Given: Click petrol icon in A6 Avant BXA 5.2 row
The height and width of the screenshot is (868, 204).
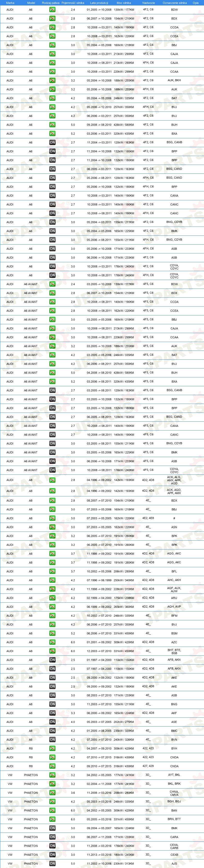Looking at the screenshot, I should tap(52, 382).
